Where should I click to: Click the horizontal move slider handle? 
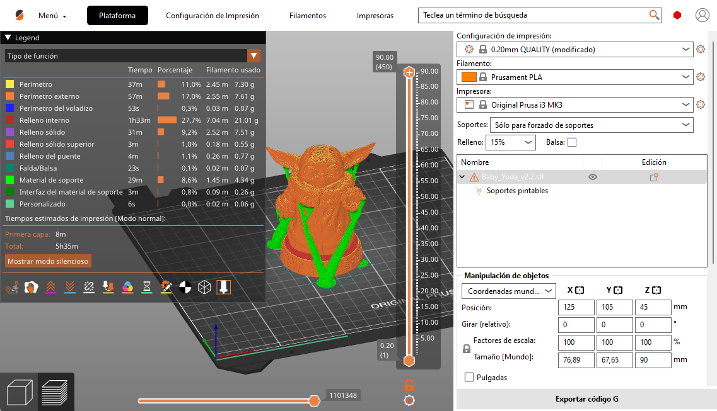[314, 400]
